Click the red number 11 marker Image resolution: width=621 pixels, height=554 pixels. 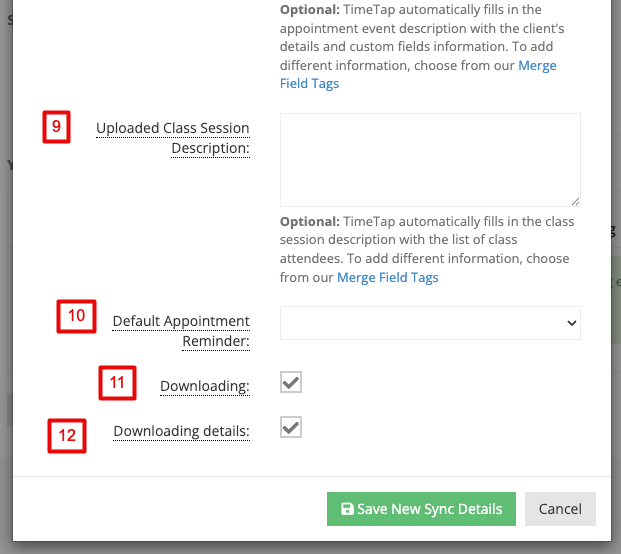pyautogui.click(x=117, y=383)
